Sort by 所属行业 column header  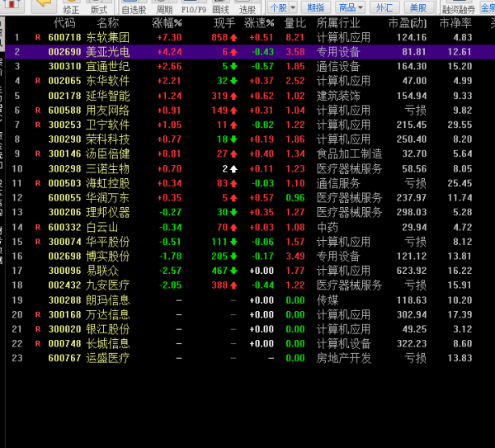click(x=338, y=23)
